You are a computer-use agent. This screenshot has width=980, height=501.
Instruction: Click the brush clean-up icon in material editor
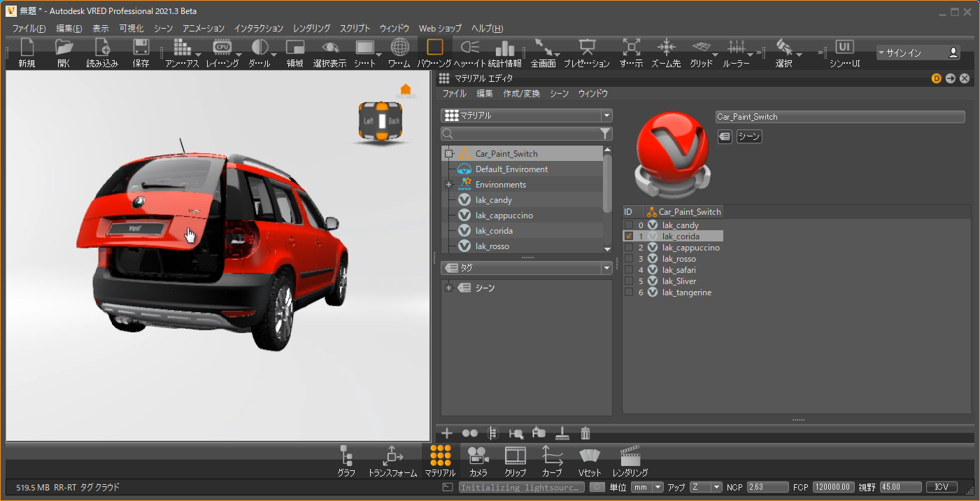[x=562, y=433]
